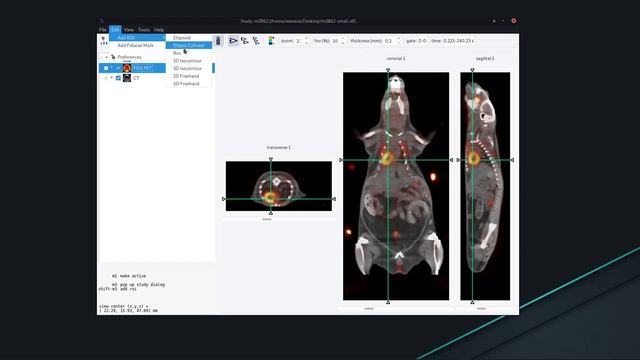
Task: Click the 'coronal 1' view label
Action: pos(396,58)
